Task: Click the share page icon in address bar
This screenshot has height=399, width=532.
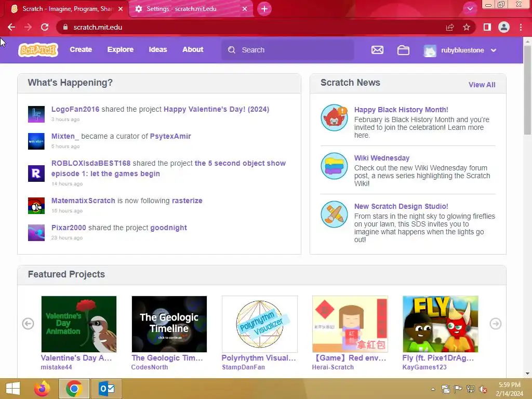Action: click(x=450, y=27)
